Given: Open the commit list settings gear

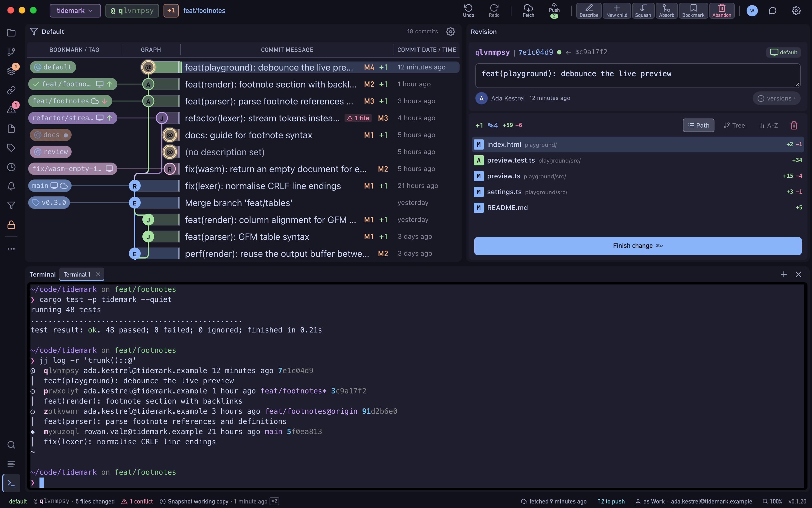Looking at the screenshot, I should tap(450, 32).
